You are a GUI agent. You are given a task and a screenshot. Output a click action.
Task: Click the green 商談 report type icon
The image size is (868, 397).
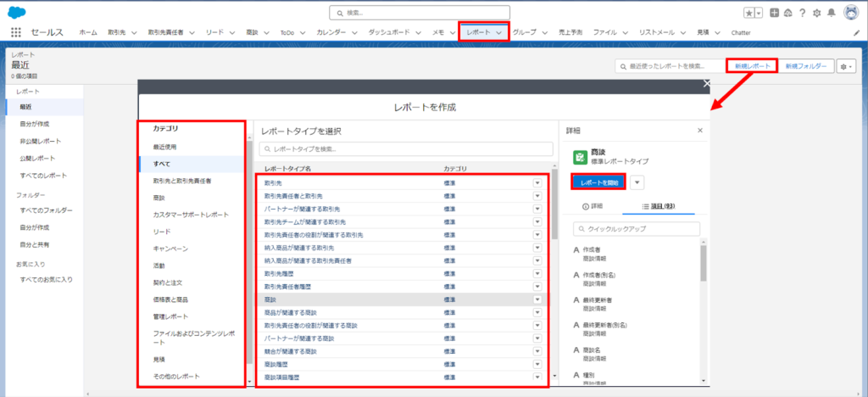click(x=580, y=157)
